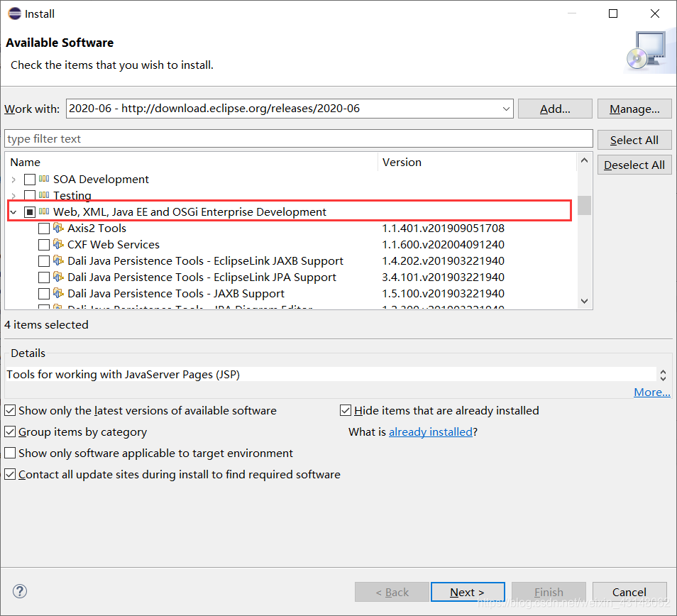
Task: Click the Cancel button
Action: point(629,592)
